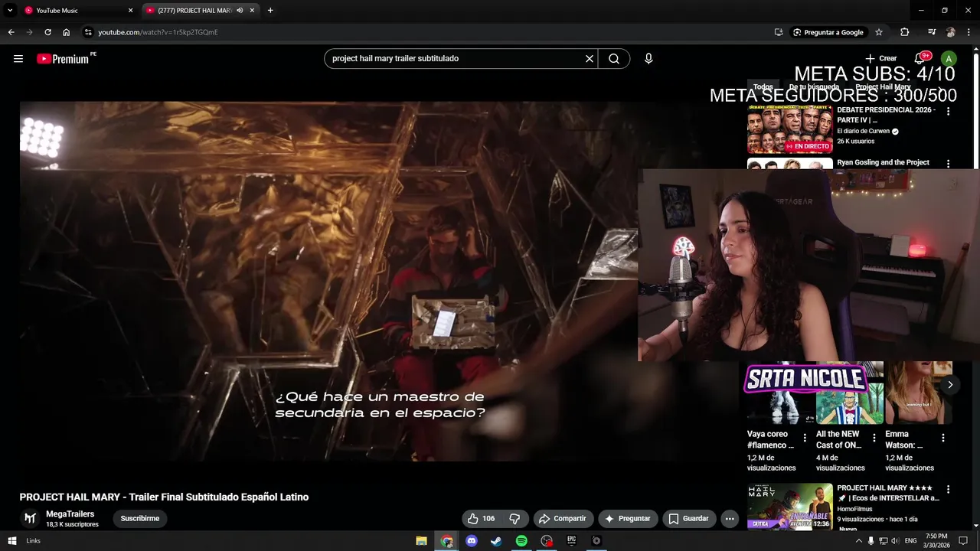Click the Preguntar button under the video
Image resolution: width=980 pixels, height=551 pixels.
628,519
